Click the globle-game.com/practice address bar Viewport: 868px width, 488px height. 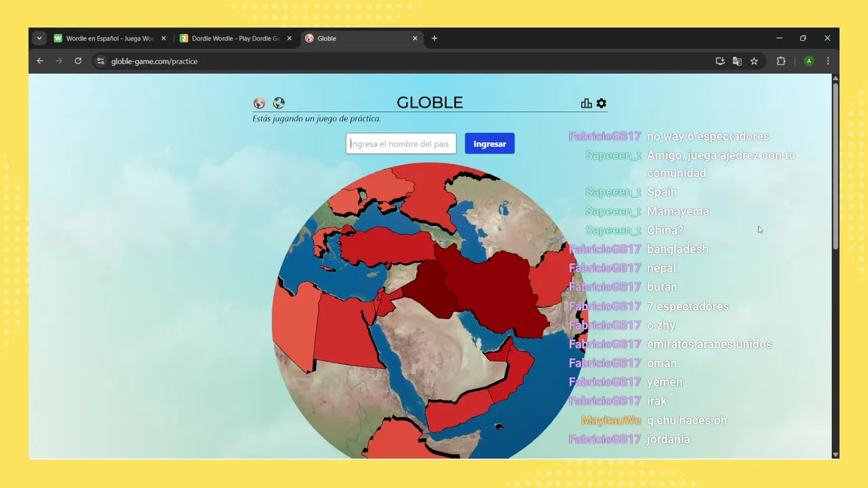[x=155, y=61]
